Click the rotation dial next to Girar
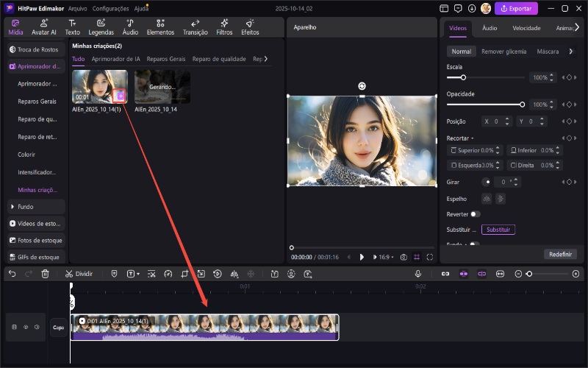The width and height of the screenshot is (588, 368). [486, 182]
